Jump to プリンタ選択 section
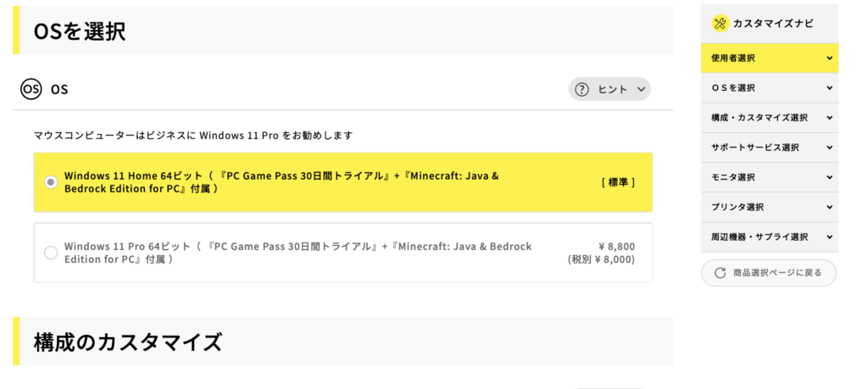 coord(737,207)
